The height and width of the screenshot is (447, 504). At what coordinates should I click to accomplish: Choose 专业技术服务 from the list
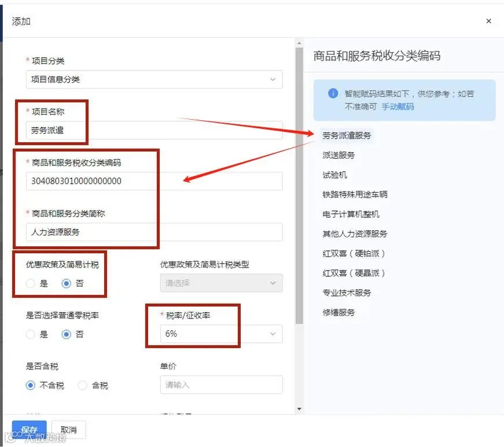[347, 293]
